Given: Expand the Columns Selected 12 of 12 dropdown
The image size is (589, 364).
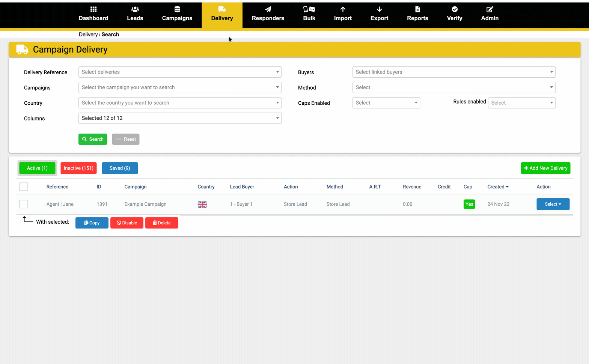Looking at the screenshot, I should 180,118.
